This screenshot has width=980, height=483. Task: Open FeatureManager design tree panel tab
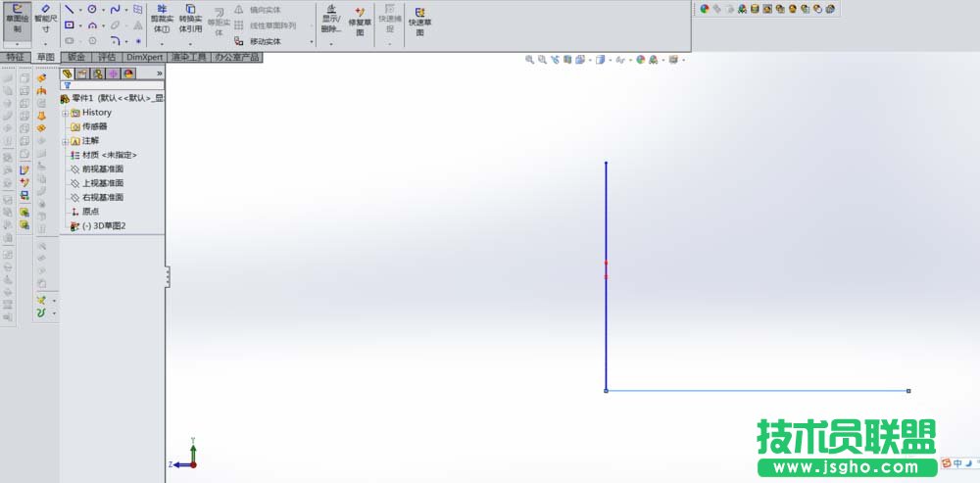click(68, 73)
